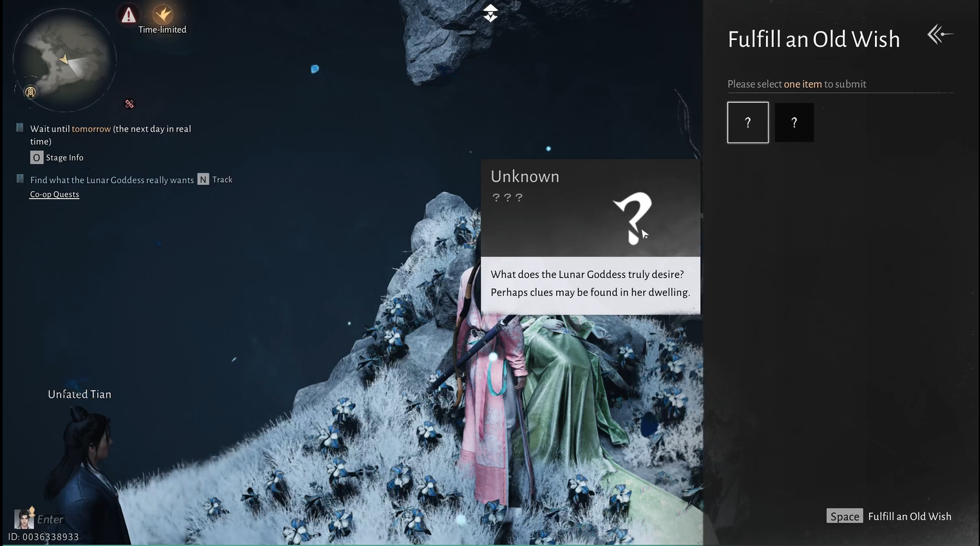
Task: Click the Space Fulfill an Old Wish button
Action: (889, 516)
